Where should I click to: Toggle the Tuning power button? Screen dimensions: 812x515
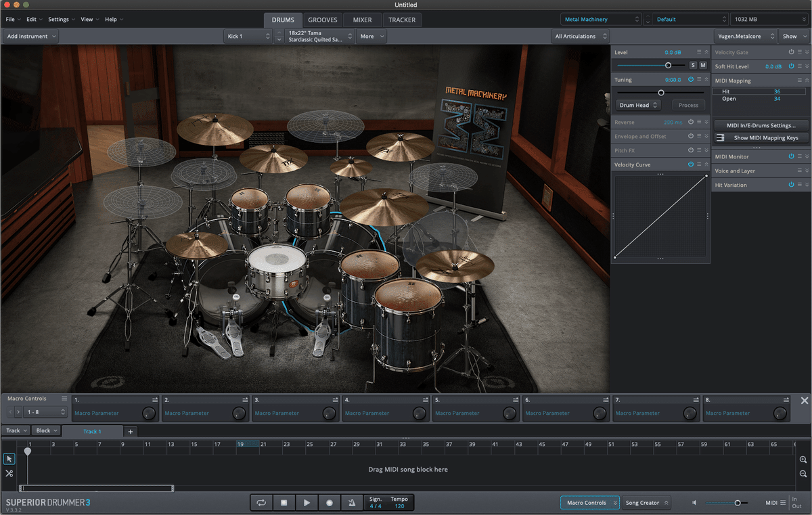691,79
